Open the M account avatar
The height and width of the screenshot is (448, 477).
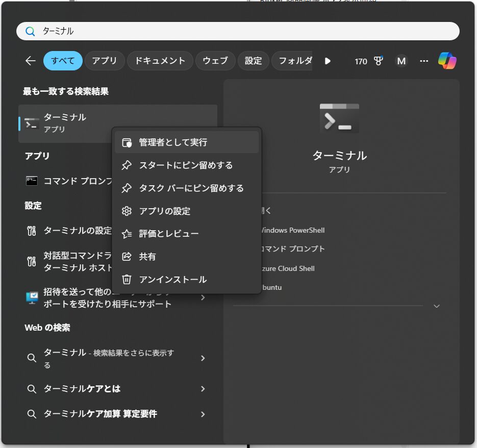pos(401,61)
